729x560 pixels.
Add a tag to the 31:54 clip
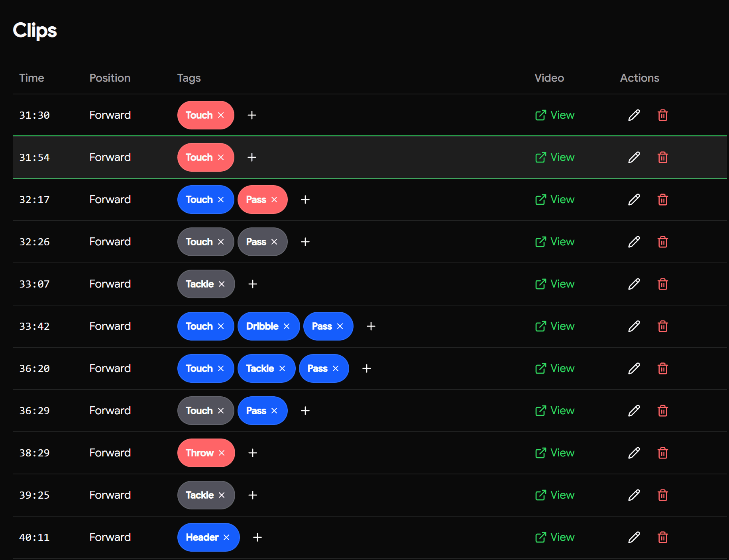pyautogui.click(x=252, y=157)
